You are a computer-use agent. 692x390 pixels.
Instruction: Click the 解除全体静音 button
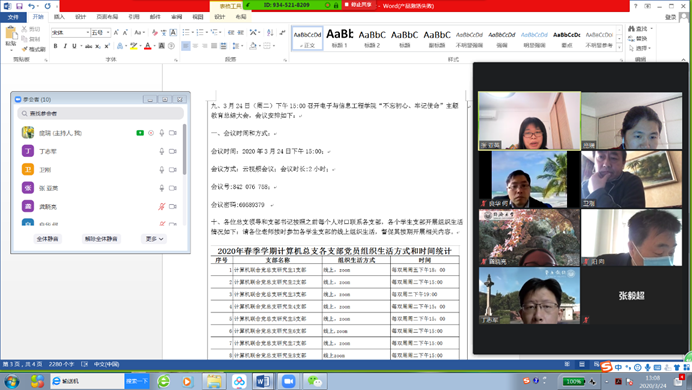(101, 239)
